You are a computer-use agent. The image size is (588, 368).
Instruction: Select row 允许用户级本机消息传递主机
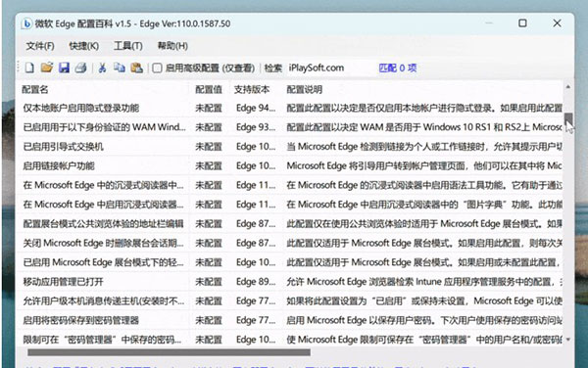[289, 301]
